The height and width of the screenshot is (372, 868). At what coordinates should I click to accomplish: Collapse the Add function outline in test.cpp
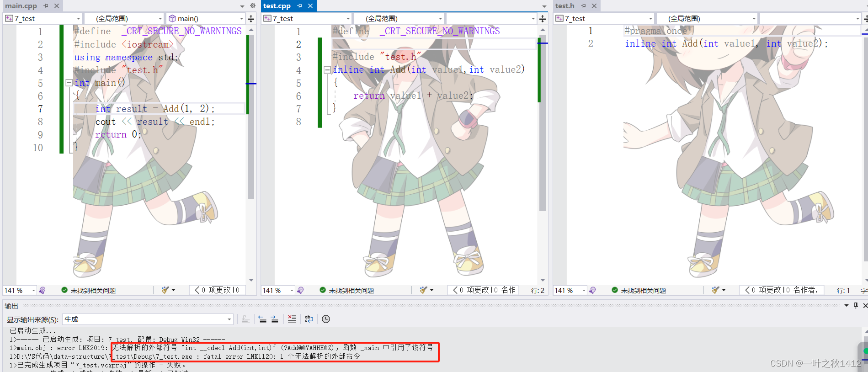click(x=327, y=70)
